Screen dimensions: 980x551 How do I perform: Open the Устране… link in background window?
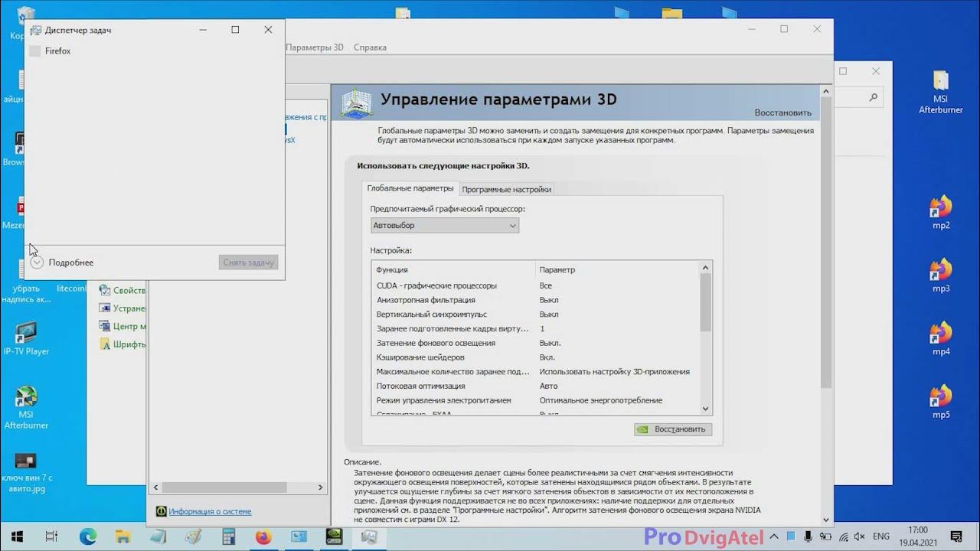click(x=129, y=308)
